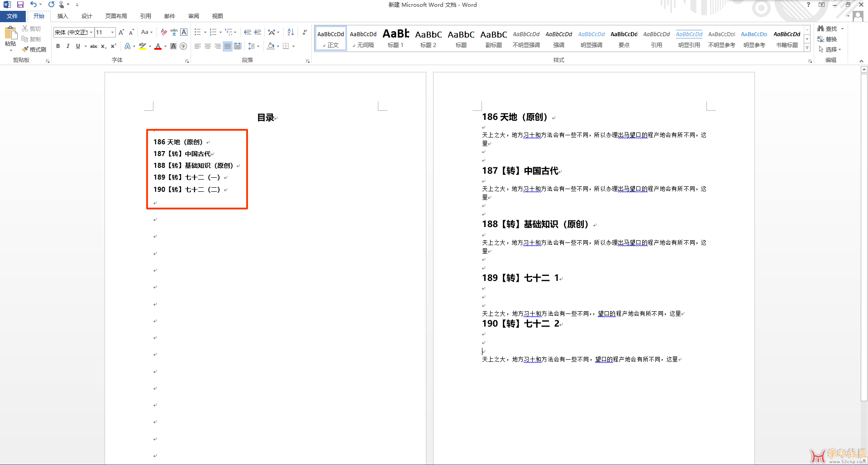The width and height of the screenshot is (868, 465).
Task: Switch to the Page Layout (页面布局) tab
Action: (x=116, y=16)
